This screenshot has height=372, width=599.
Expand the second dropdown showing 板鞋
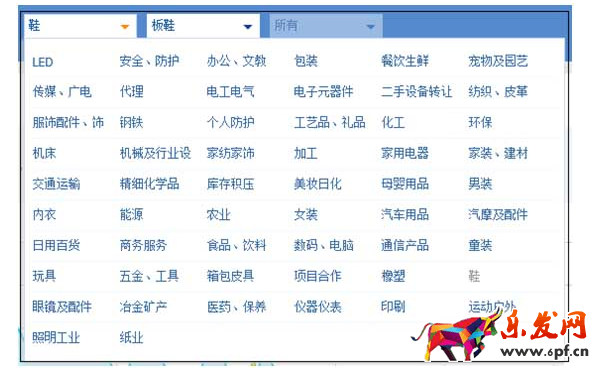click(x=203, y=26)
